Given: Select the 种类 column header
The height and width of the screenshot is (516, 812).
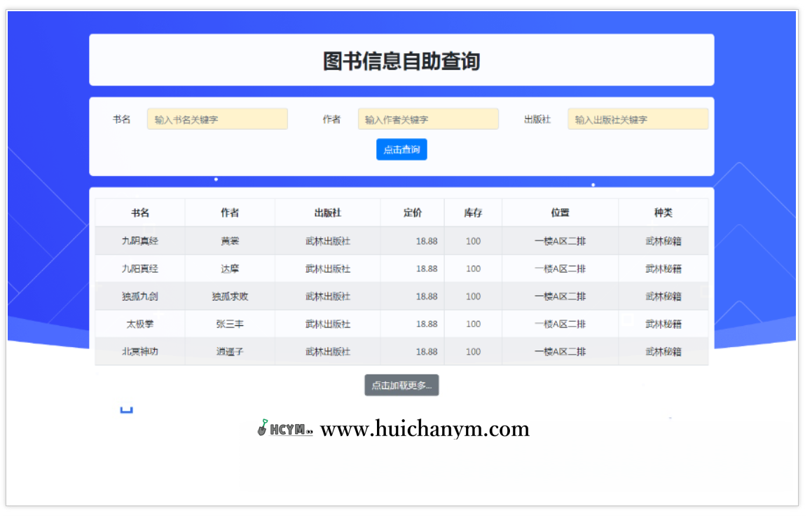Looking at the screenshot, I should (x=663, y=212).
